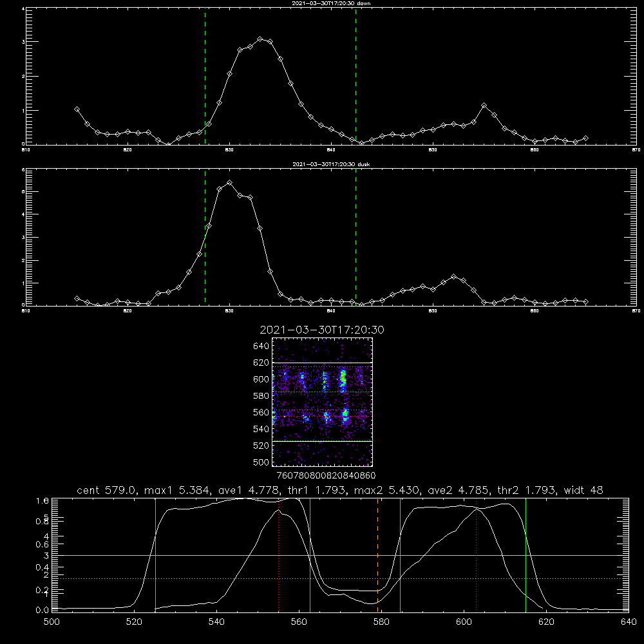The width and height of the screenshot is (644, 644).
Task: Click the 810 x-axis label under dawn plot
Action: 26,150
